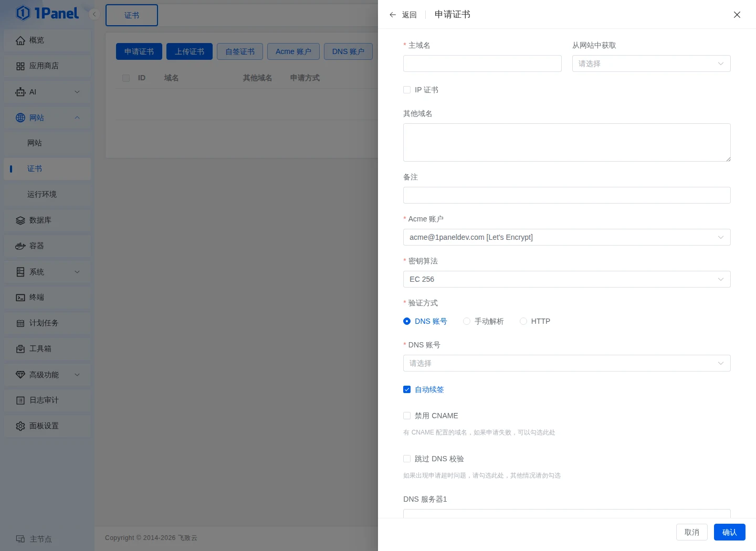Image resolution: width=756 pixels, height=551 pixels.
Task: Open the Acme 账户 dropdown
Action: pos(567,237)
